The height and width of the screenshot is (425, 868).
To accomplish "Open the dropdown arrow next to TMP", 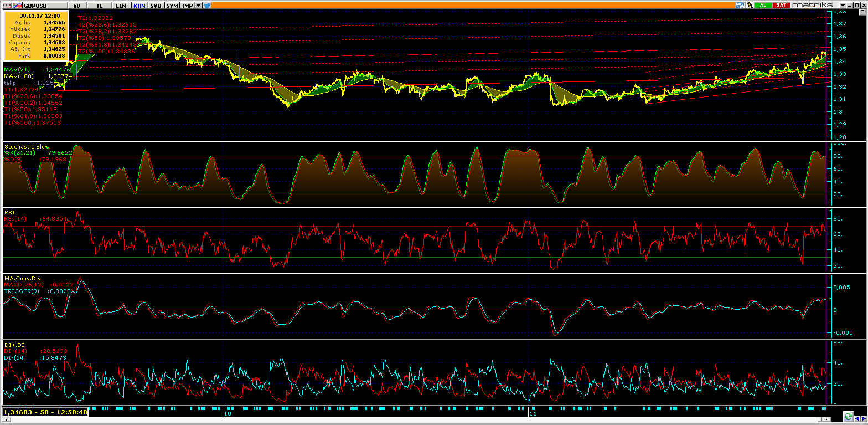I will (198, 5).
